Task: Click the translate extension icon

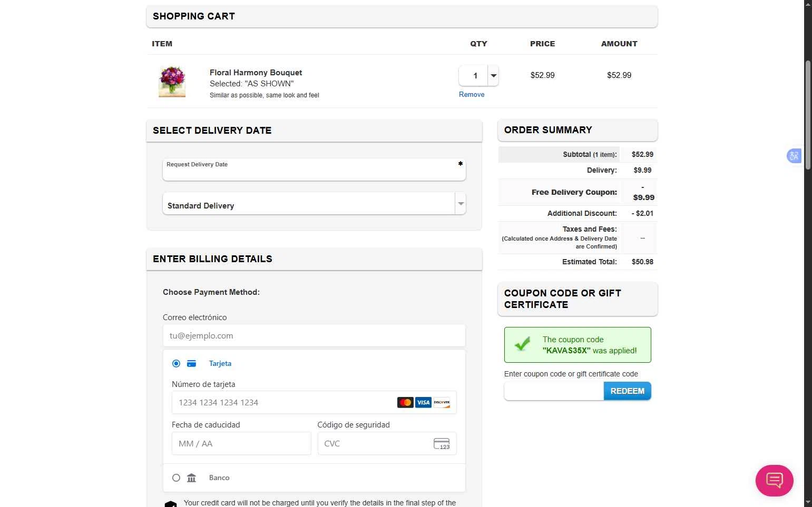Action: pyautogui.click(x=794, y=156)
